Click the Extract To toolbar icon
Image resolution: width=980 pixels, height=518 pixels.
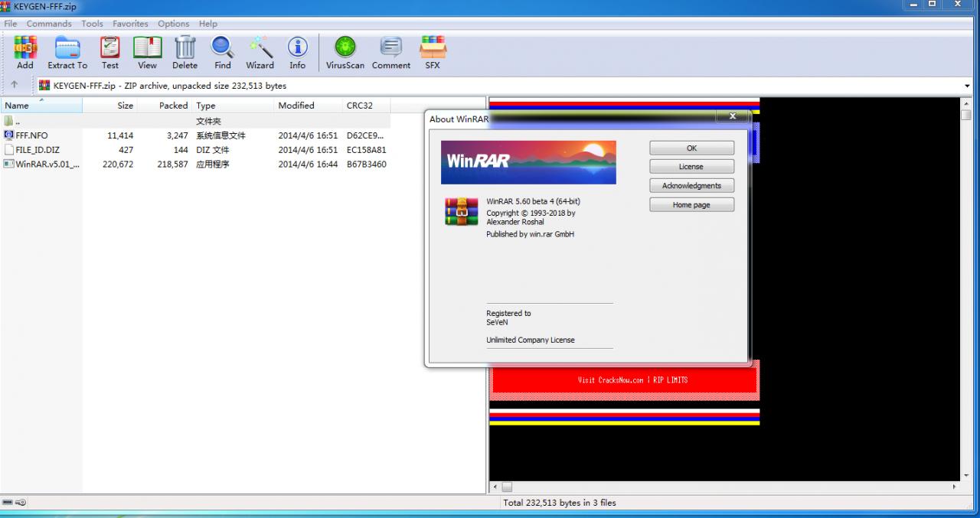(x=67, y=53)
